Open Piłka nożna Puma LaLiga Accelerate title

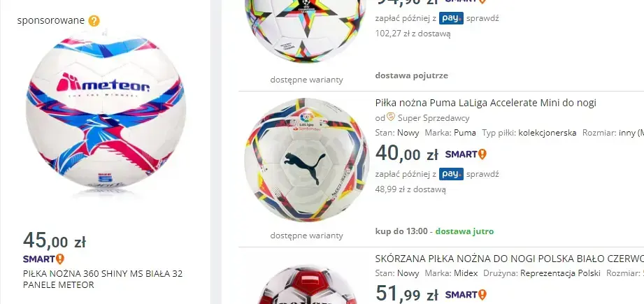(485, 103)
